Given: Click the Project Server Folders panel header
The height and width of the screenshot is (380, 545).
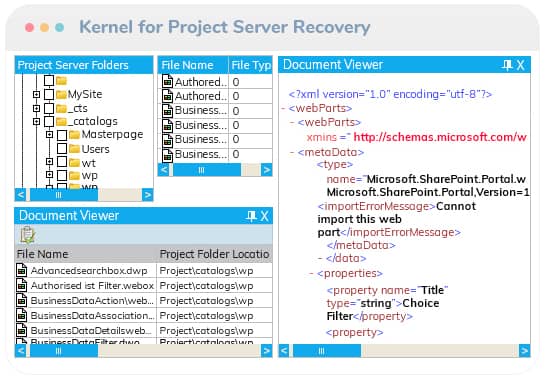Looking at the screenshot, I should 84,65.
